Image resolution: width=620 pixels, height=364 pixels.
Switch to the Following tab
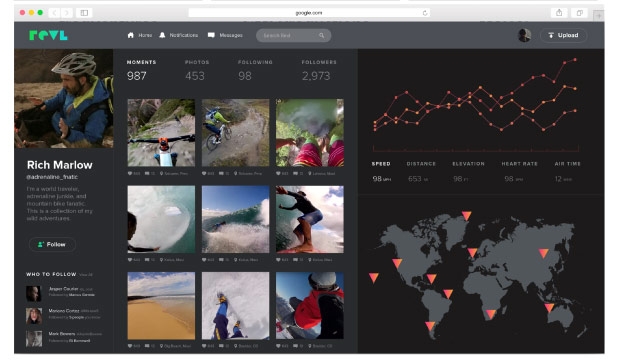coord(255,70)
